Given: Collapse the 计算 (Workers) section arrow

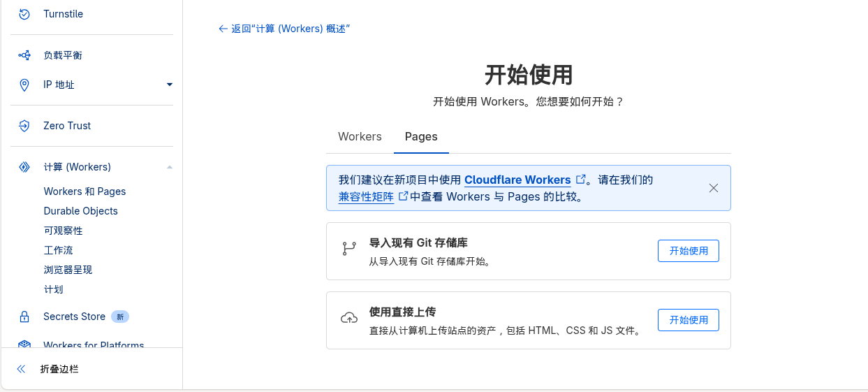Looking at the screenshot, I should [x=169, y=167].
